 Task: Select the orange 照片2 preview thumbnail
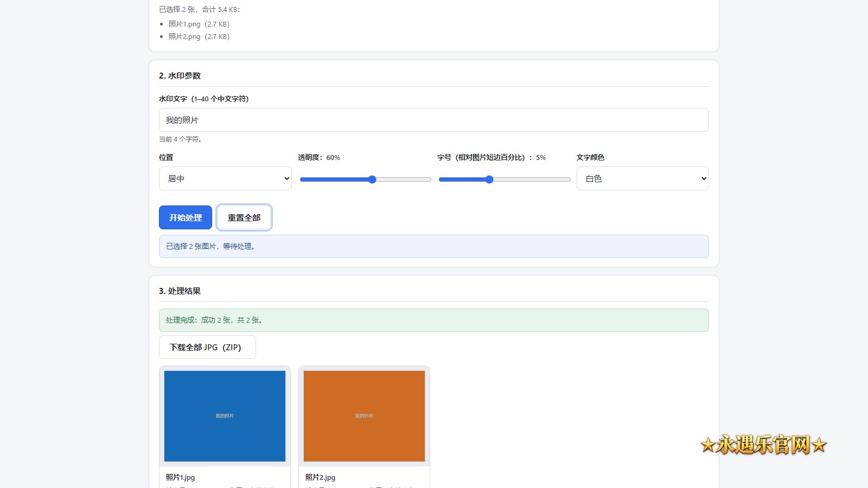tap(364, 416)
